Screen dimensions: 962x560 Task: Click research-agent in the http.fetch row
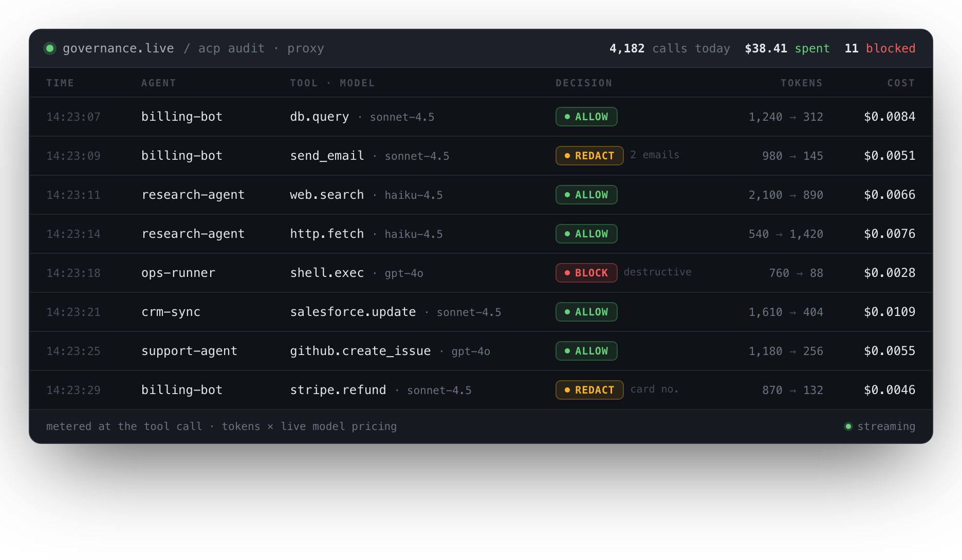point(193,234)
